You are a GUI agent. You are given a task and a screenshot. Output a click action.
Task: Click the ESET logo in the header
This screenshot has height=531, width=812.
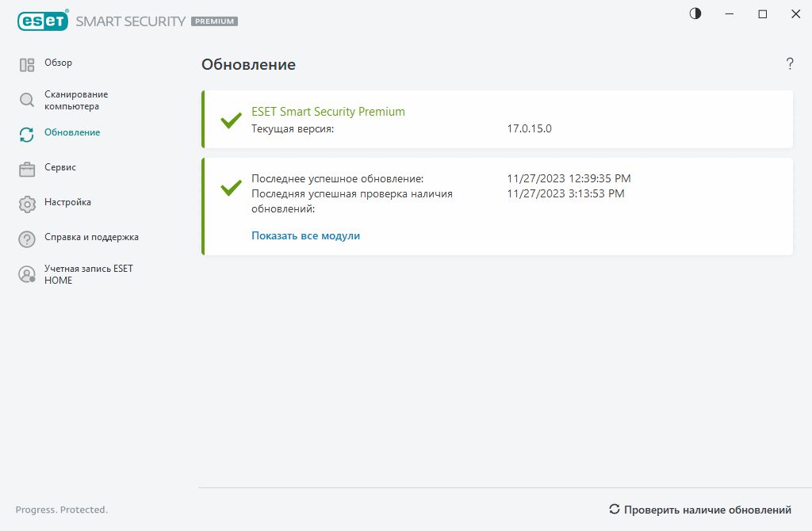coord(41,21)
